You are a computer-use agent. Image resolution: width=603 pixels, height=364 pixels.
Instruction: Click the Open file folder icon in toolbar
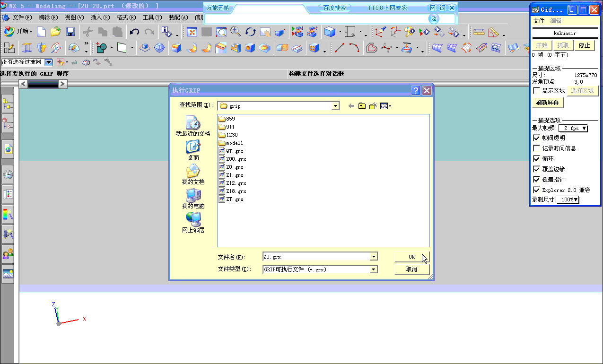click(56, 32)
